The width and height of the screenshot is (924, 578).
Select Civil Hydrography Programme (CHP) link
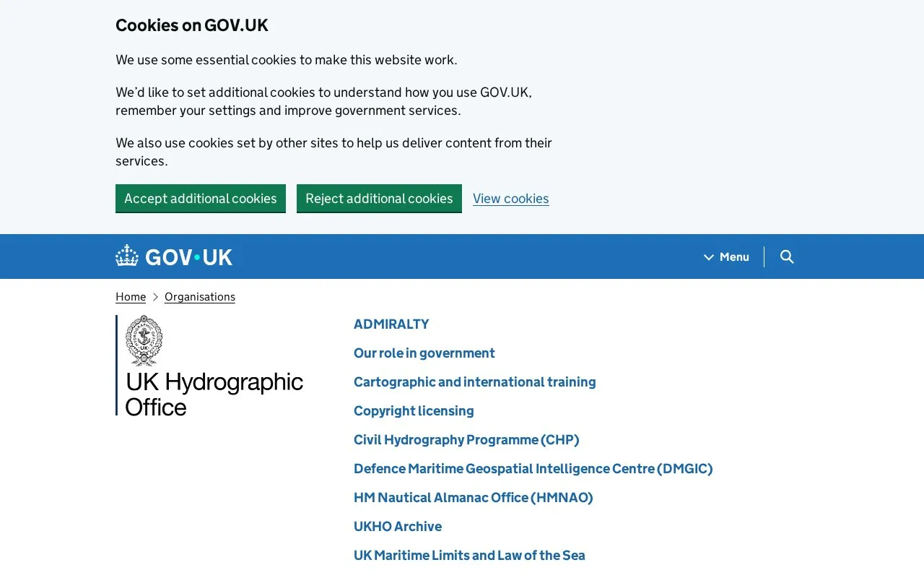(466, 439)
